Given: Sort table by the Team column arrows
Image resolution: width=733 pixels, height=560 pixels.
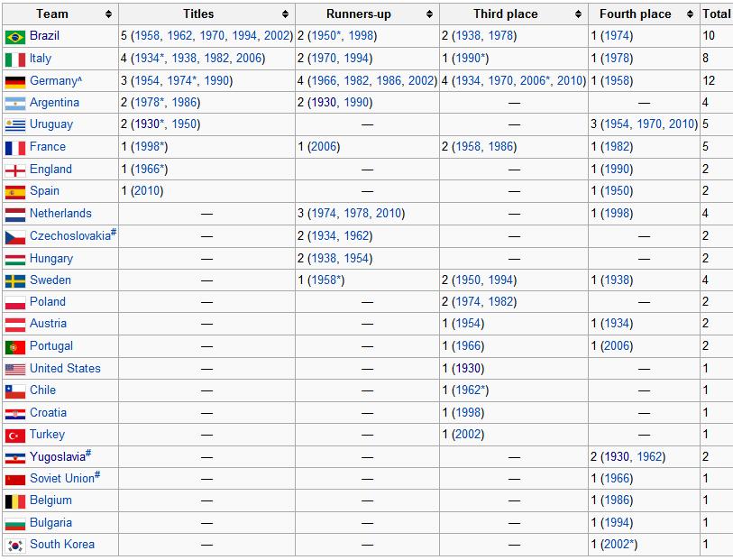Looking at the screenshot, I should [x=108, y=14].
